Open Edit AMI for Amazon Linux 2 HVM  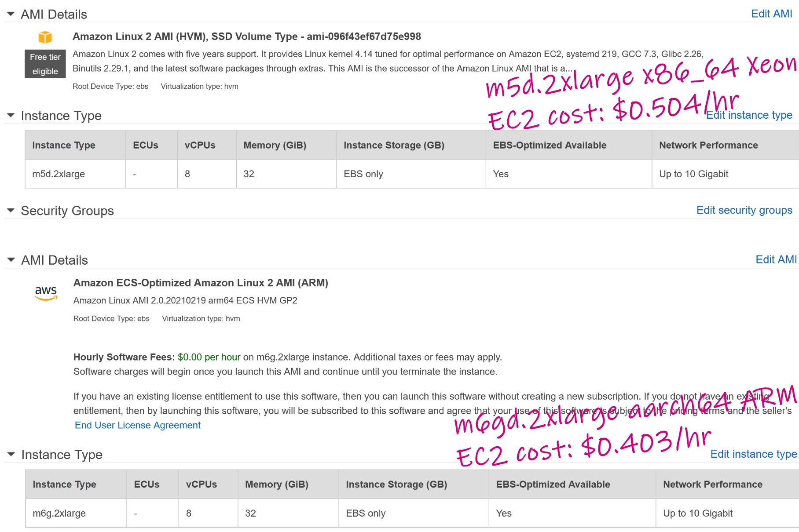click(x=771, y=14)
